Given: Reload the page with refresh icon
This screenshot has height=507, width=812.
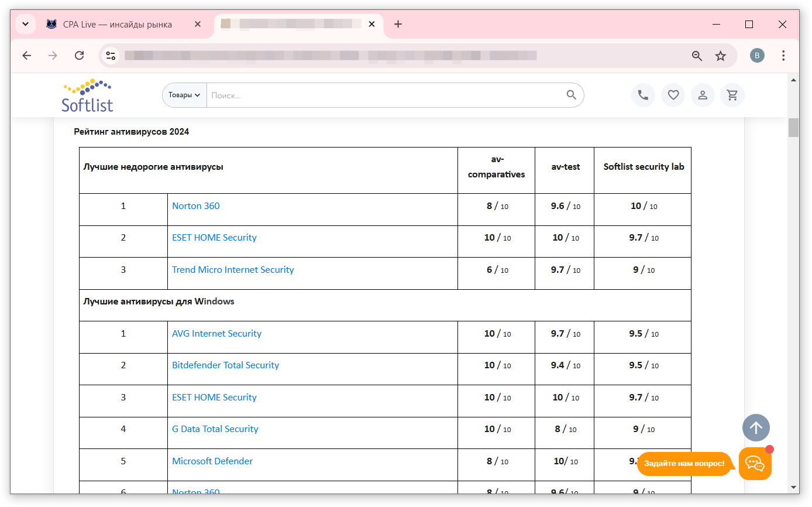Looking at the screenshot, I should (x=80, y=56).
